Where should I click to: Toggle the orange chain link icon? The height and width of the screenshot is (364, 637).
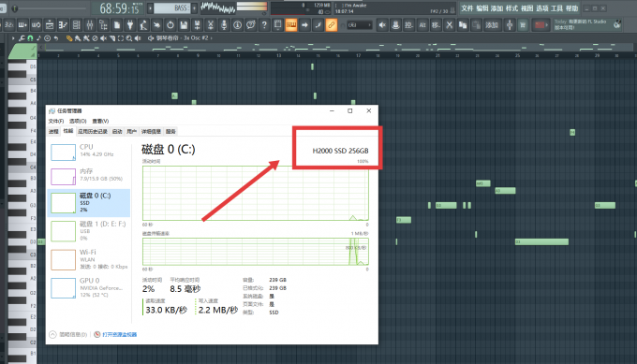click(x=332, y=25)
